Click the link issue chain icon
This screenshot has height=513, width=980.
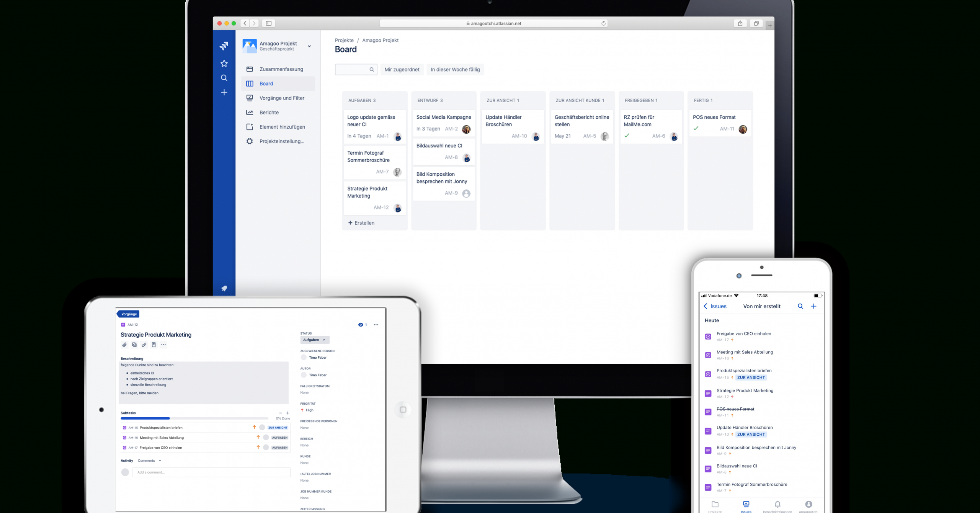pos(144,345)
